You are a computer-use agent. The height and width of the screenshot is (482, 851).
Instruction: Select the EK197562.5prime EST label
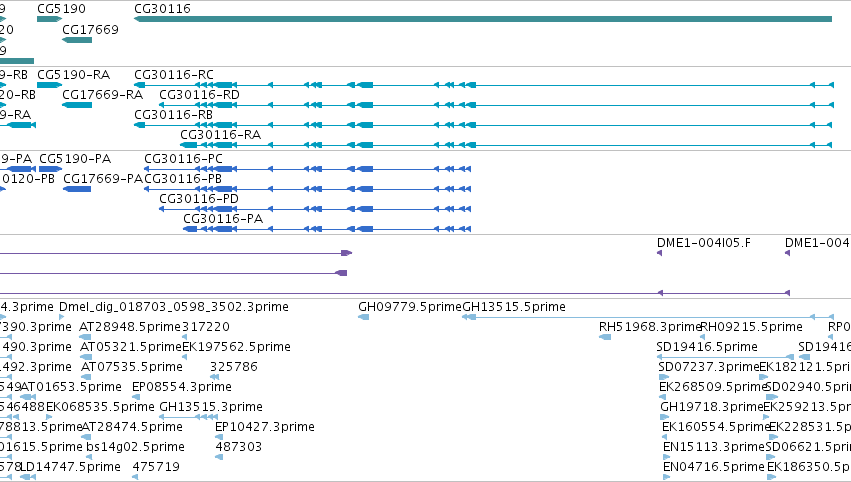[236, 347]
